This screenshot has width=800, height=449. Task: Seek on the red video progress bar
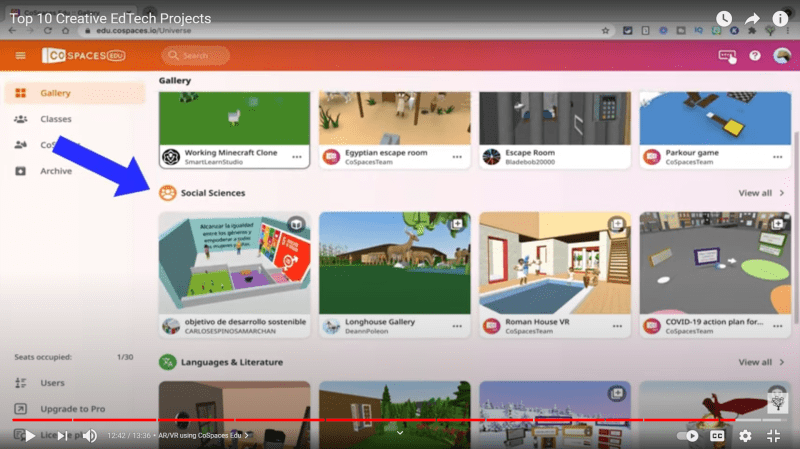tap(400, 420)
